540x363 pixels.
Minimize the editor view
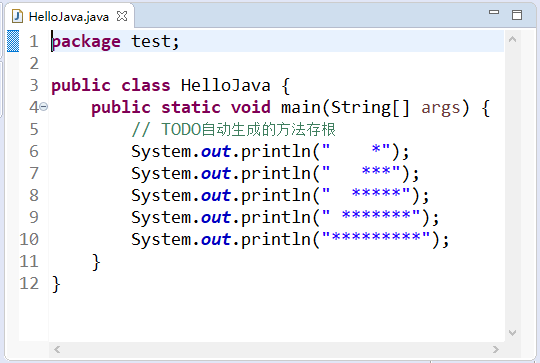[x=494, y=12]
